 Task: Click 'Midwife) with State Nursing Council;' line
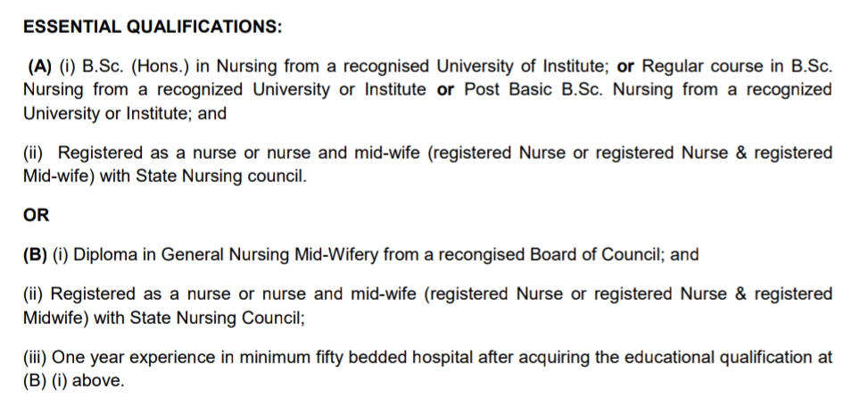click(164, 319)
